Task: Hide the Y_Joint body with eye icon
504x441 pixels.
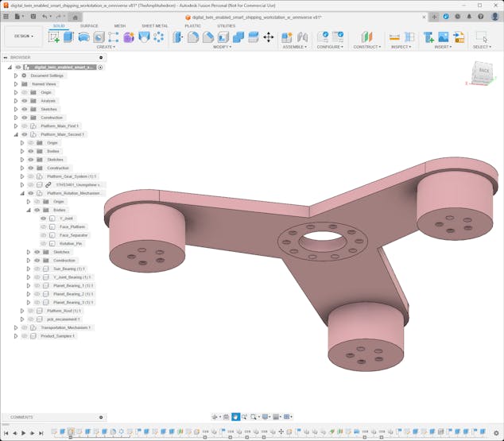Action: (44, 219)
